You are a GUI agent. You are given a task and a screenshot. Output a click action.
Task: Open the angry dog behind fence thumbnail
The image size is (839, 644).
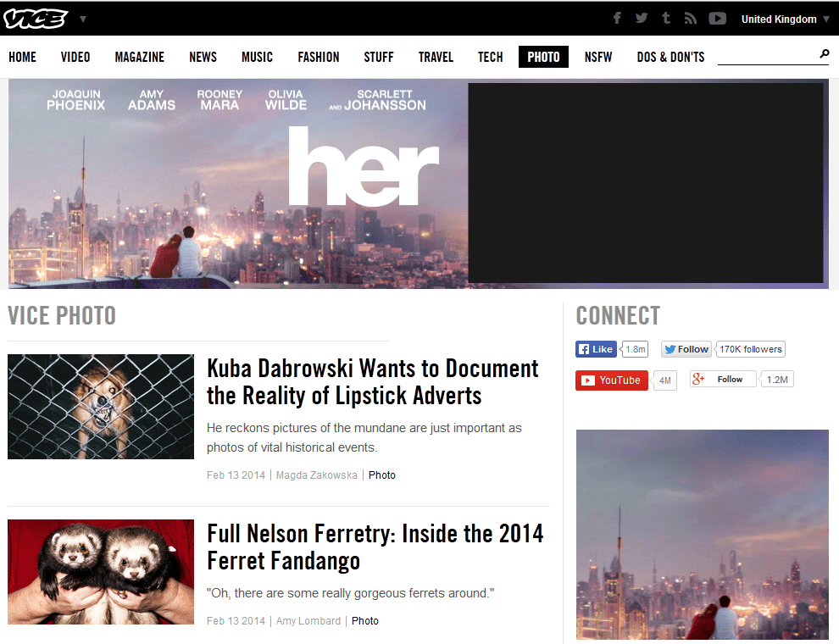pyautogui.click(x=101, y=407)
